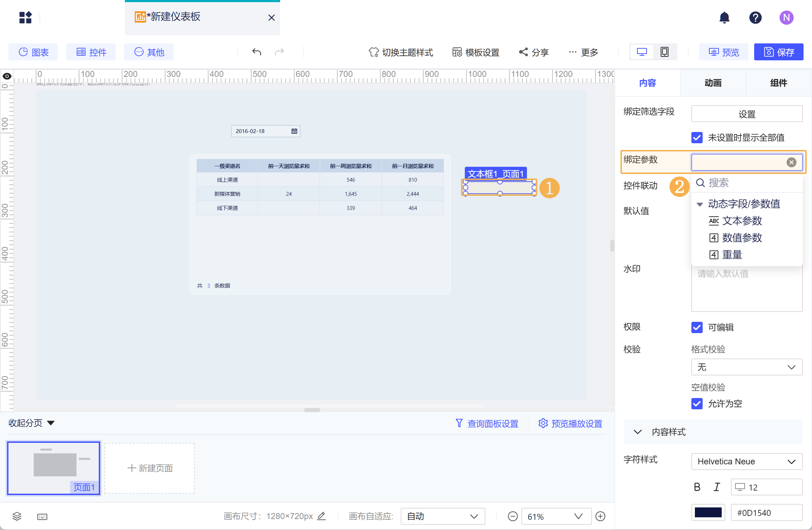This screenshot has width=812, height=530.
Task: Switch to the 动画 tab
Action: coord(713,83)
